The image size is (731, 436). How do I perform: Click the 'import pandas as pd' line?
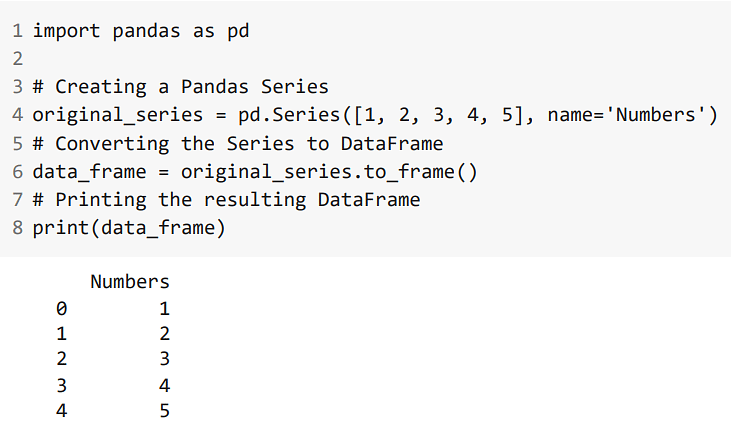tap(141, 31)
